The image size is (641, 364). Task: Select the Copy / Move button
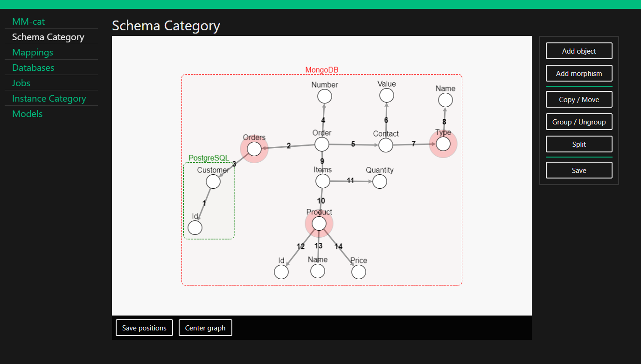point(579,99)
